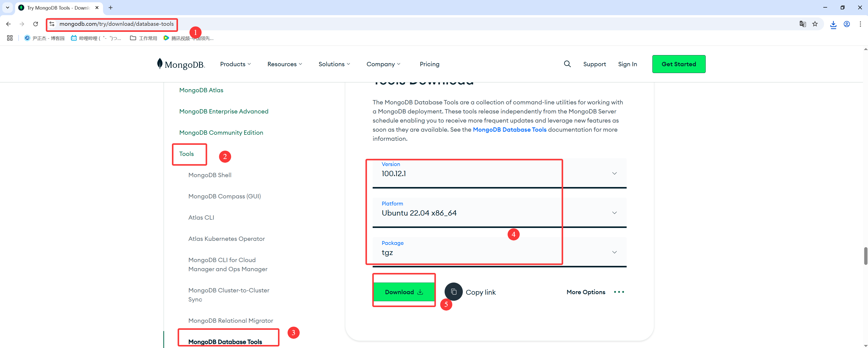
Task: Open the Platform dropdown for Ubuntu 22.04
Action: (x=614, y=213)
